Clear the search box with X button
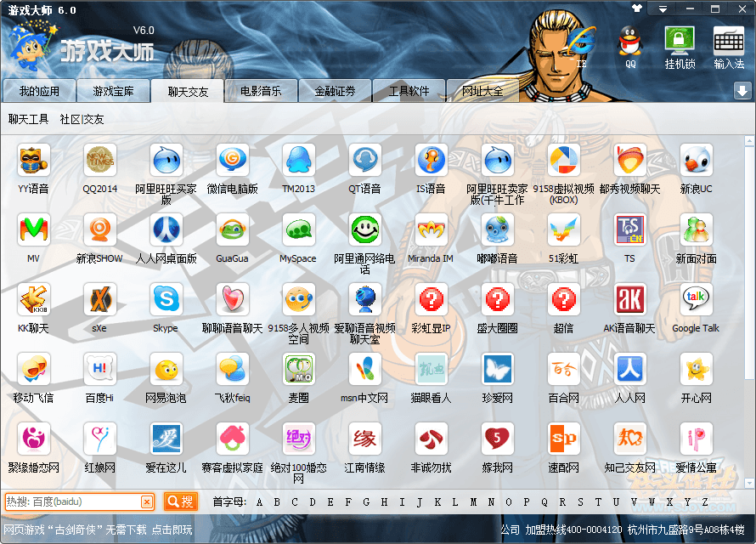The width and height of the screenshot is (756, 544). pyautogui.click(x=147, y=502)
